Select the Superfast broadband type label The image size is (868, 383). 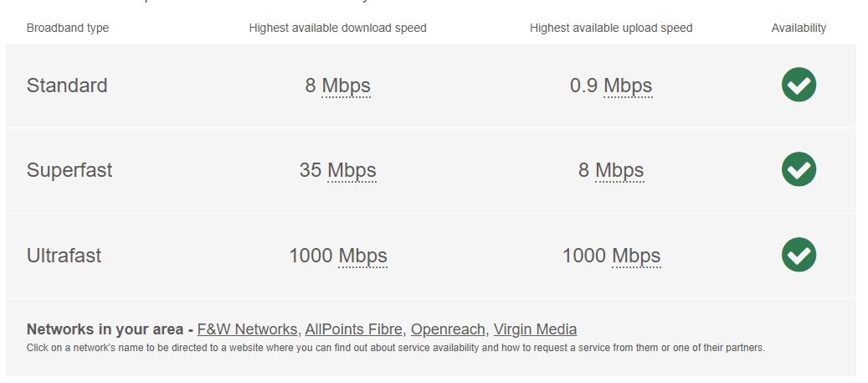pyautogui.click(x=69, y=170)
